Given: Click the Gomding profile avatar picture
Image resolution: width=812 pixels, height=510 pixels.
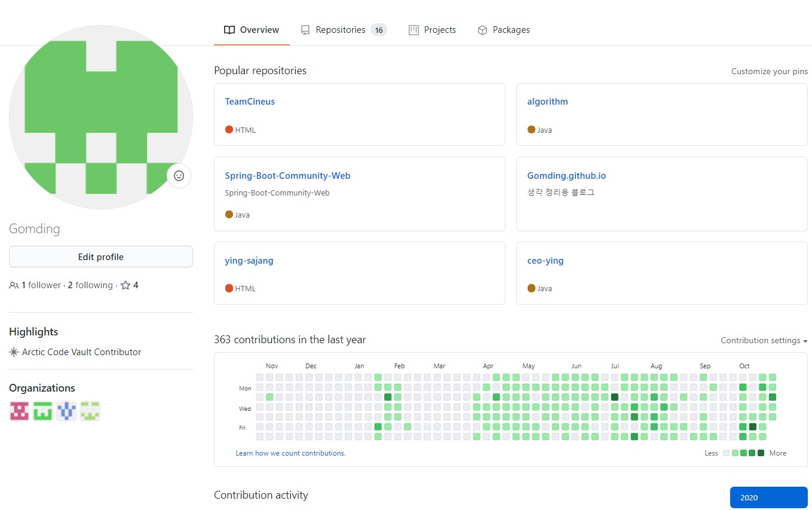Looking at the screenshot, I should coord(100,117).
